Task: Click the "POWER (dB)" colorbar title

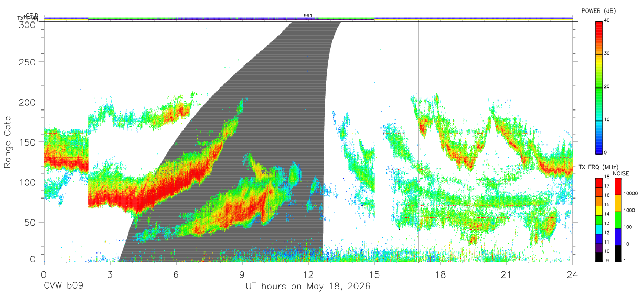Action: (599, 11)
